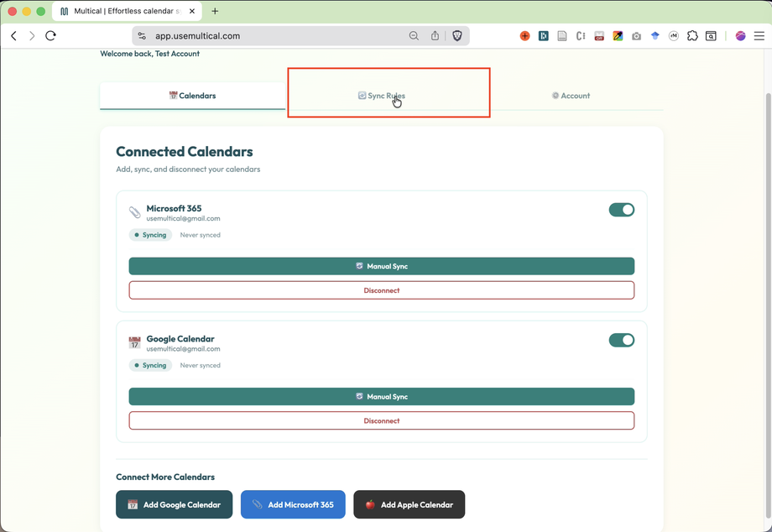Viewport: 772px width, 532px height.
Task: Click "Welcome back, Test Account" text
Action: click(149, 54)
